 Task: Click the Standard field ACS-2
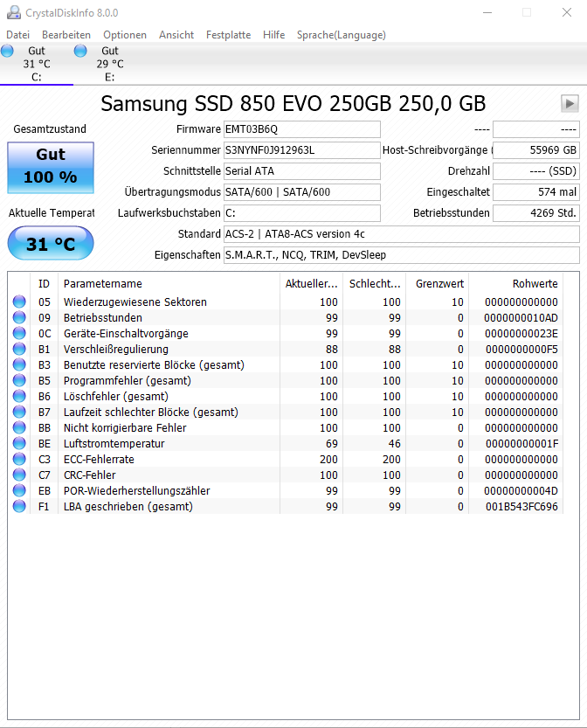tap(402, 234)
